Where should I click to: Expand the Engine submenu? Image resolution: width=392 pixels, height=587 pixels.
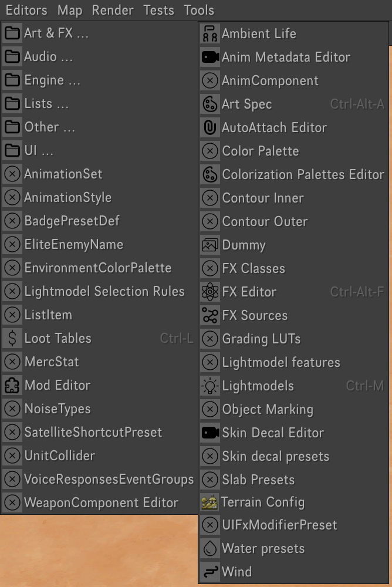(x=52, y=80)
